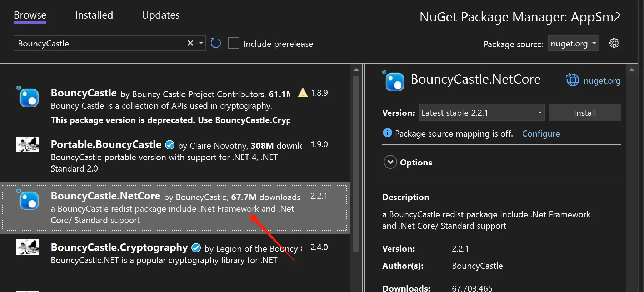Switch to the Browse tab

30,15
